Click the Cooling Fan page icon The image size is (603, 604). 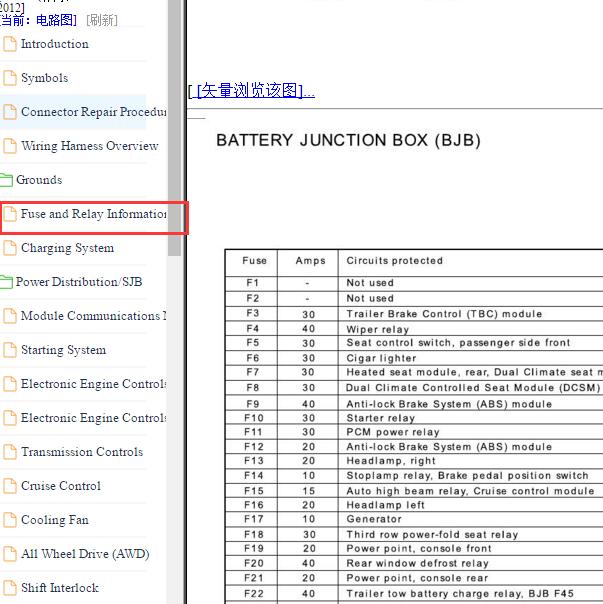(x=10, y=520)
